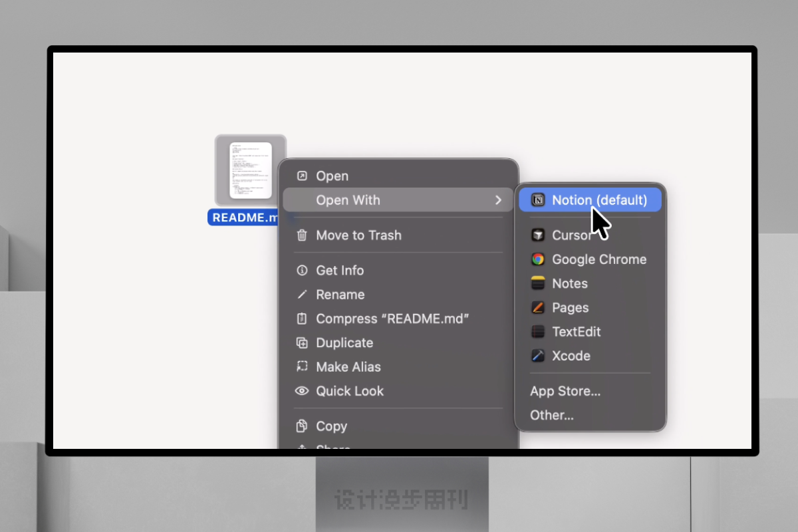Open the file with Notes
Screen dimensions: 798x532
(x=591, y=283)
